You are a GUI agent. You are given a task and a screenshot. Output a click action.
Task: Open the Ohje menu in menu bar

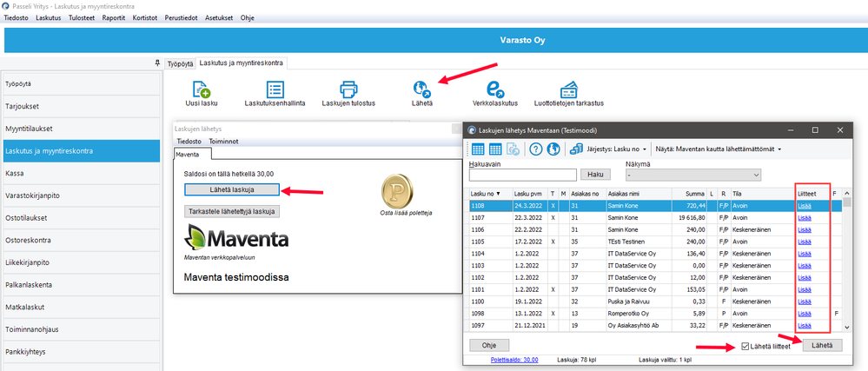point(248,17)
